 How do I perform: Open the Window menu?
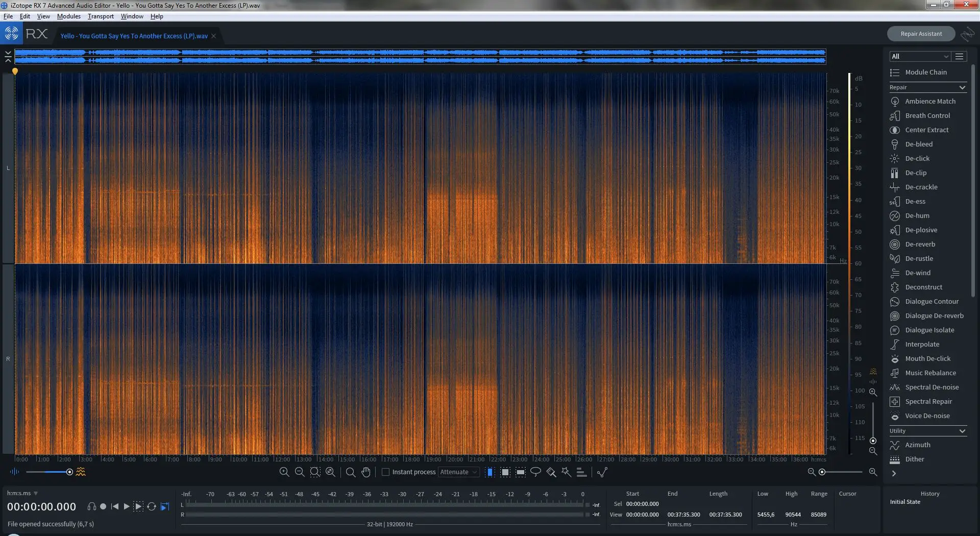pos(132,16)
